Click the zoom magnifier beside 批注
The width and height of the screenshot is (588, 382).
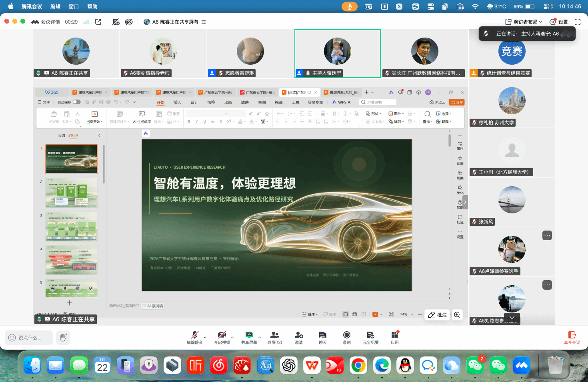click(457, 315)
